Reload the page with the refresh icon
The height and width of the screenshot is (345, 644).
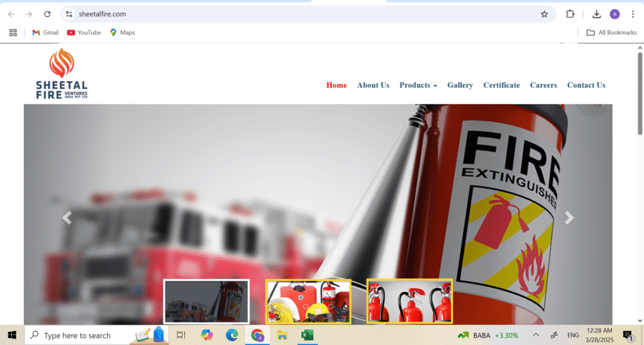[47, 14]
